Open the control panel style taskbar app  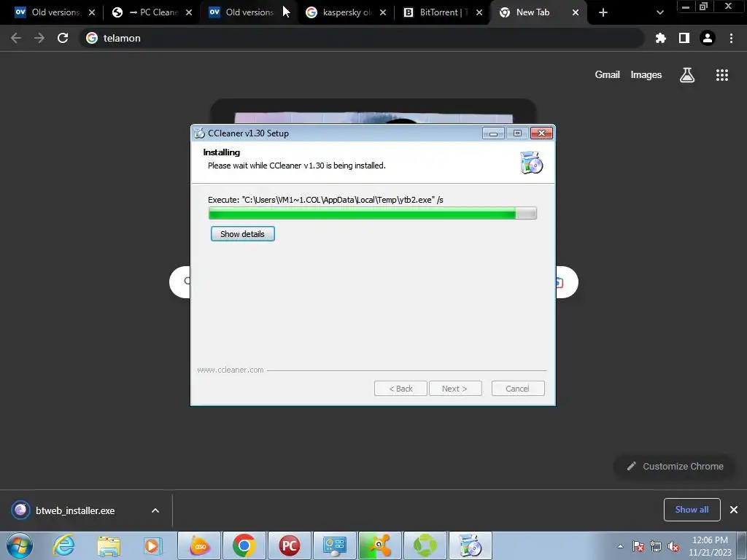334,545
